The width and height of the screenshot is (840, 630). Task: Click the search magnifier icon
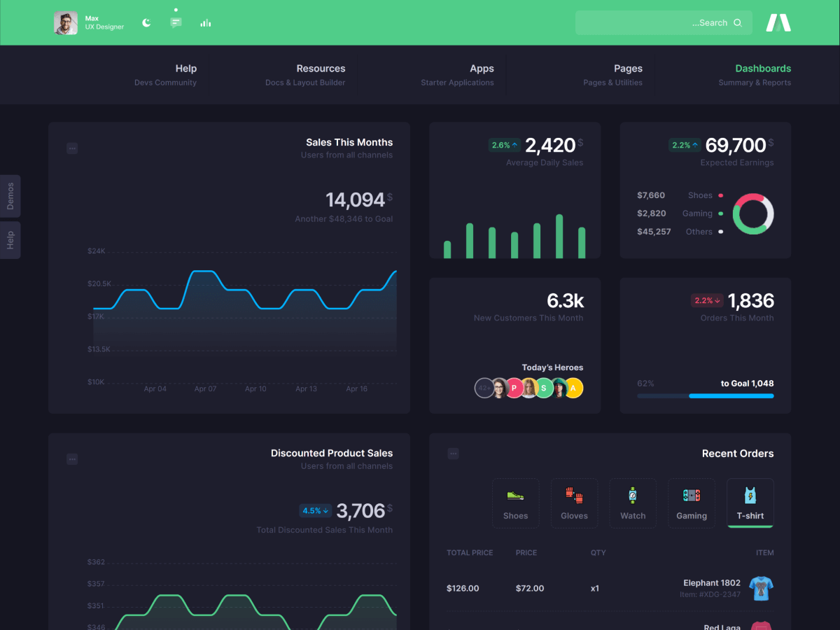738,23
